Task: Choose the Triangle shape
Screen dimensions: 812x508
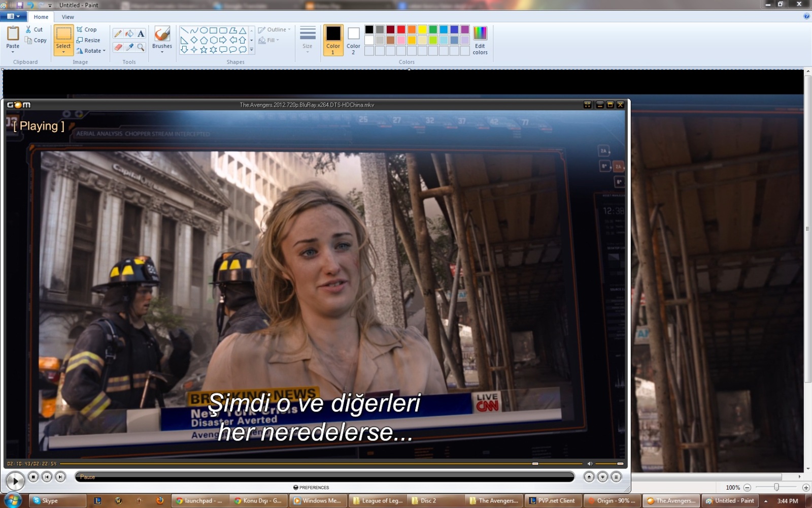Action: tap(243, 30)
